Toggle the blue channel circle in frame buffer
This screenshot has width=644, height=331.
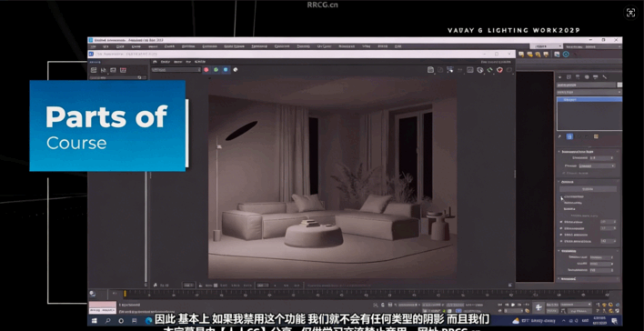(226, 70)
